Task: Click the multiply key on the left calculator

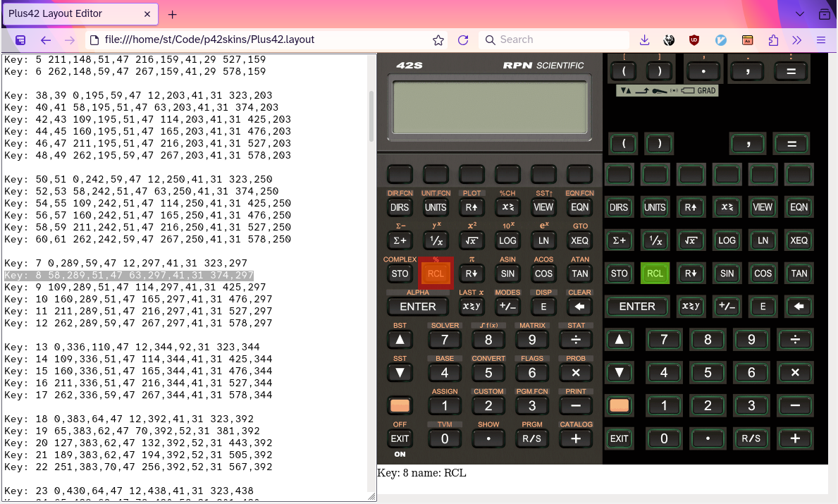Action: click(x=576, y=373)
